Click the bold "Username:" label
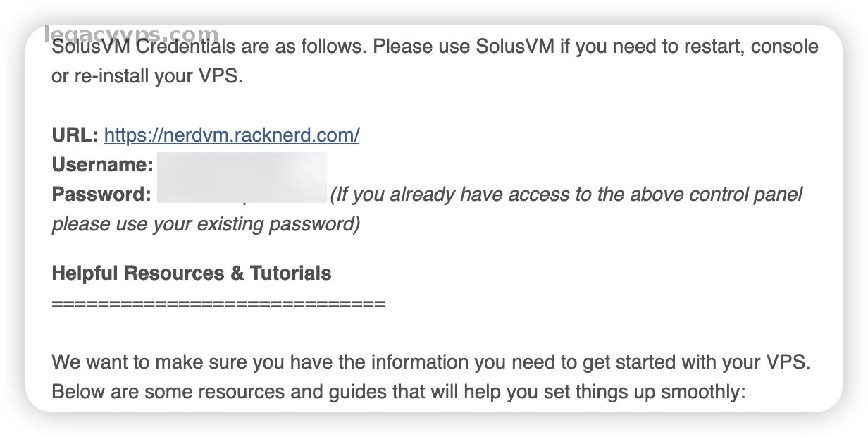The image size is (868, 437). 103,165
